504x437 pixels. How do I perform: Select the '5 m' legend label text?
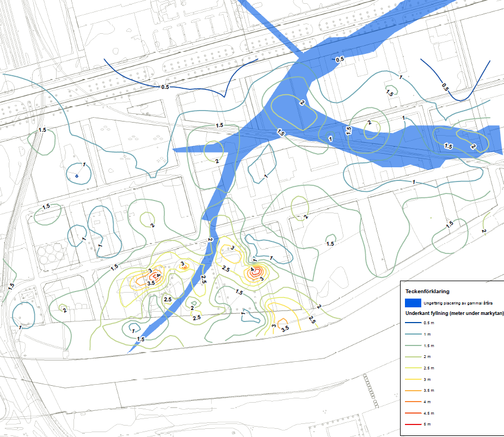(427, 424)
